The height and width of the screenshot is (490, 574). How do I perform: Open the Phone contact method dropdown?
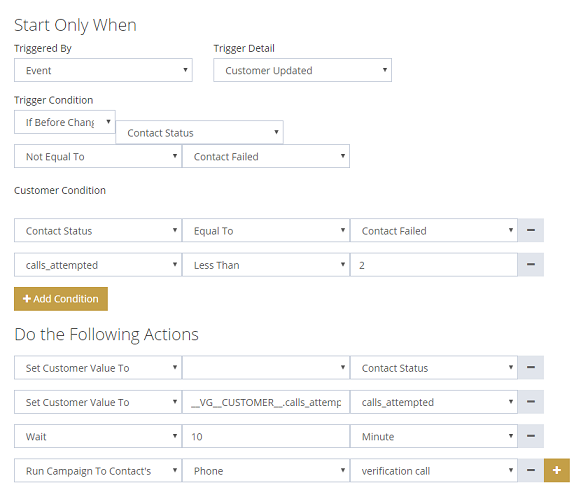pyautogui.click(x=266, y=470)
